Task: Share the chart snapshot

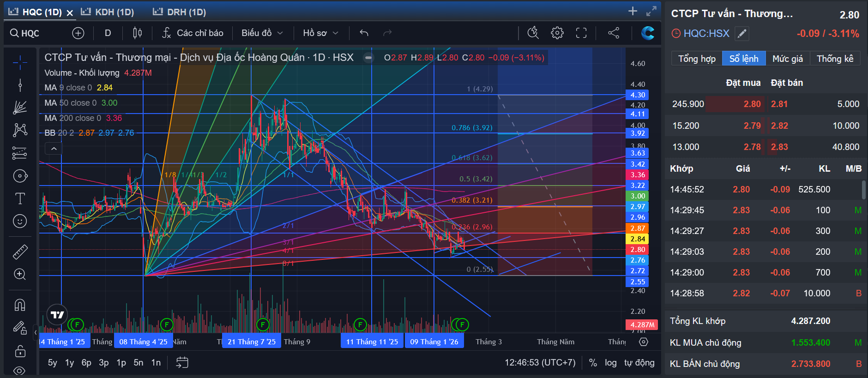Action: pos(614,33)
